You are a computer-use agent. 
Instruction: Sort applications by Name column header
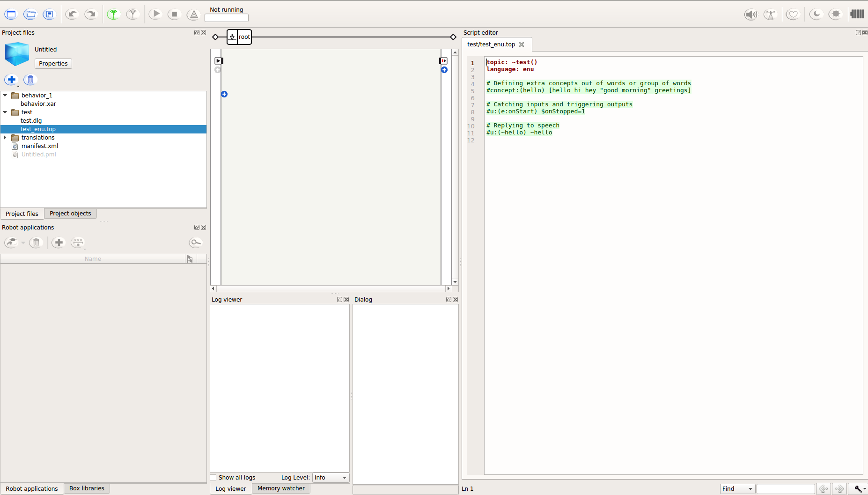point(93,259)
